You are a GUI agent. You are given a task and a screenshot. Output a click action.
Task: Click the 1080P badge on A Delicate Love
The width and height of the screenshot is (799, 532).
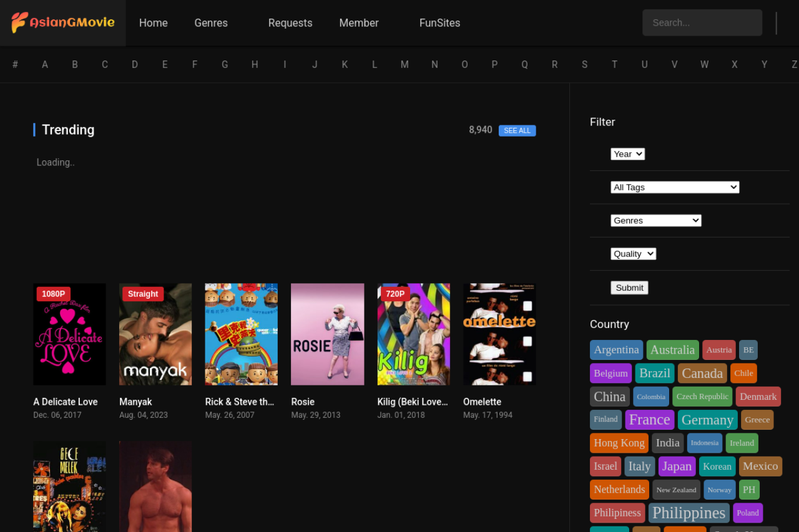[54, 294]
